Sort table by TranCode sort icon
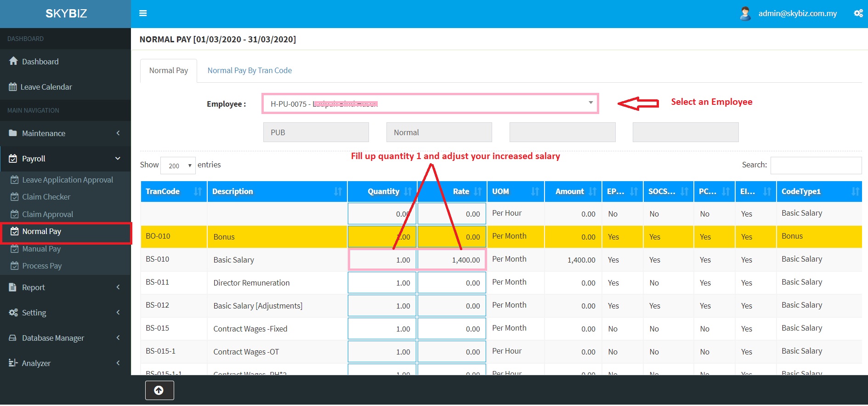Image resolution: width=868 pixels, height=406 pixels. coord(198,191)
